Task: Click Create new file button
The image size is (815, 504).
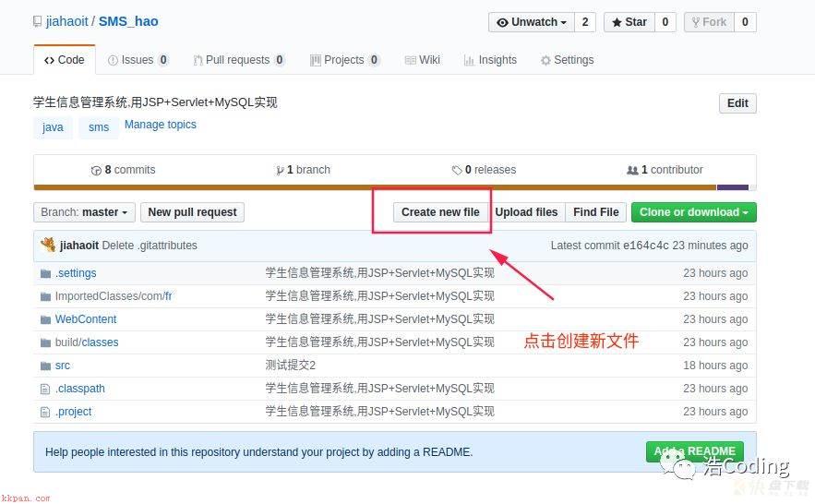Action: pyautogui.click(x=440, y=212)
